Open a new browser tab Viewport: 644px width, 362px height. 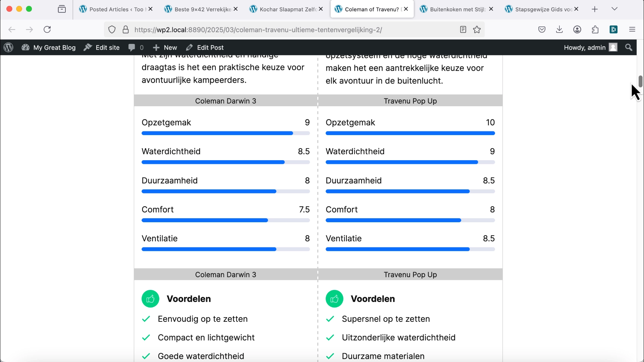click(x=595, y=9)
